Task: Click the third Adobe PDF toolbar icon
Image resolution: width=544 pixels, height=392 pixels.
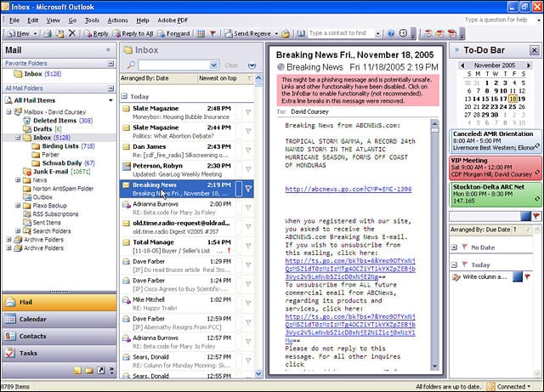Action: [452, 33]
